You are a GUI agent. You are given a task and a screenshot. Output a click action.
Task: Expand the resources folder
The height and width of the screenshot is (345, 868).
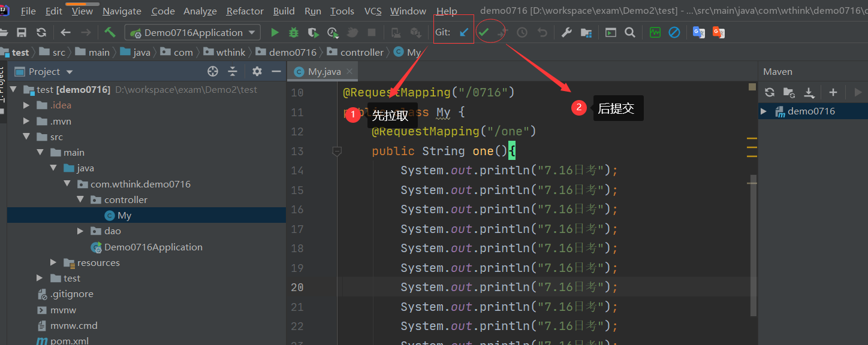click(53, 262)
